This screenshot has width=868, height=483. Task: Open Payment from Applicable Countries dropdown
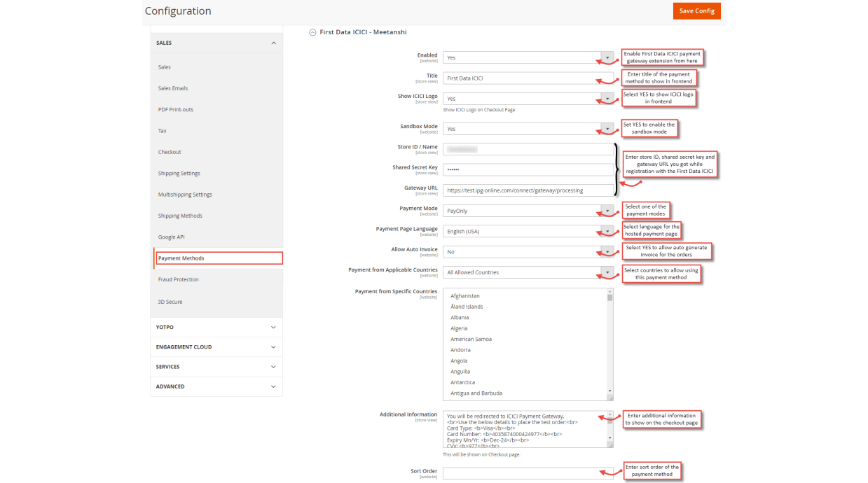pos(528,272)
